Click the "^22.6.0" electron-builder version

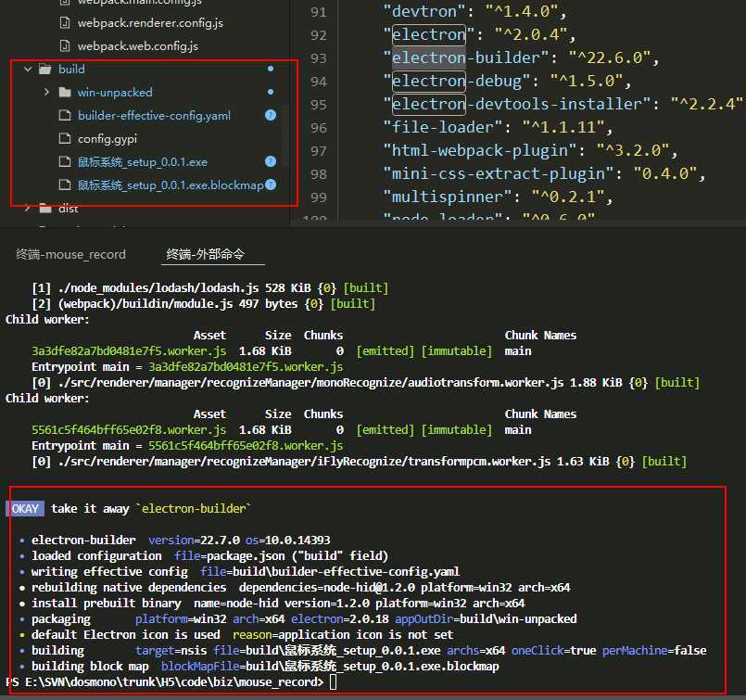610,57
